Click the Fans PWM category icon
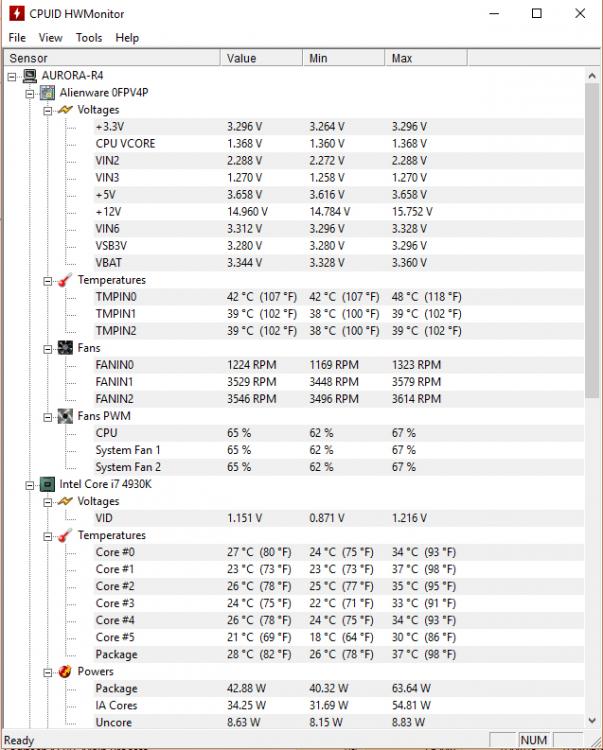This screenshot has width=603, height=750. coord(65,416)
